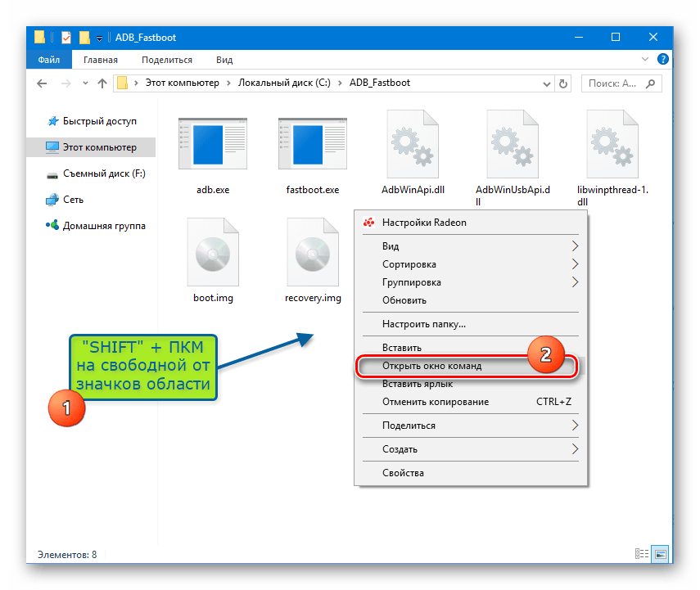Select the fastboot.exe file icon
Image resolution: width=700 pixels, height=590 pixels.
(x=313, y=144)
